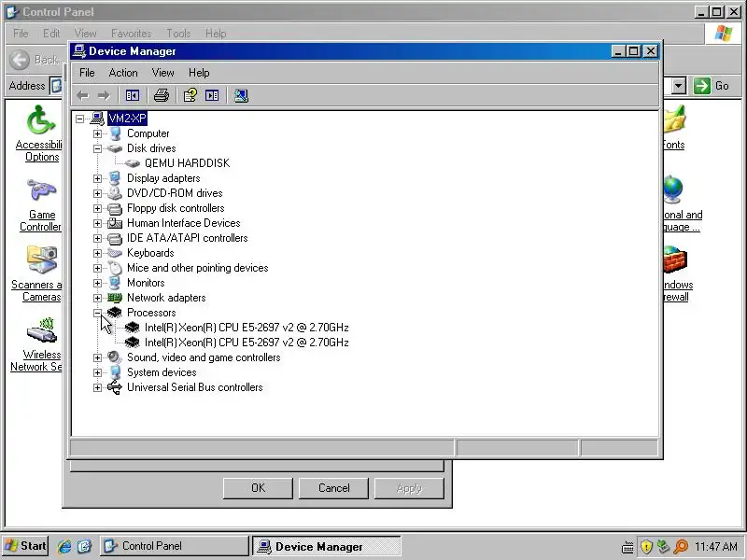Collapse the Disk drives category
The width and height of the screenshot is (747, 560).
[97, 148]
